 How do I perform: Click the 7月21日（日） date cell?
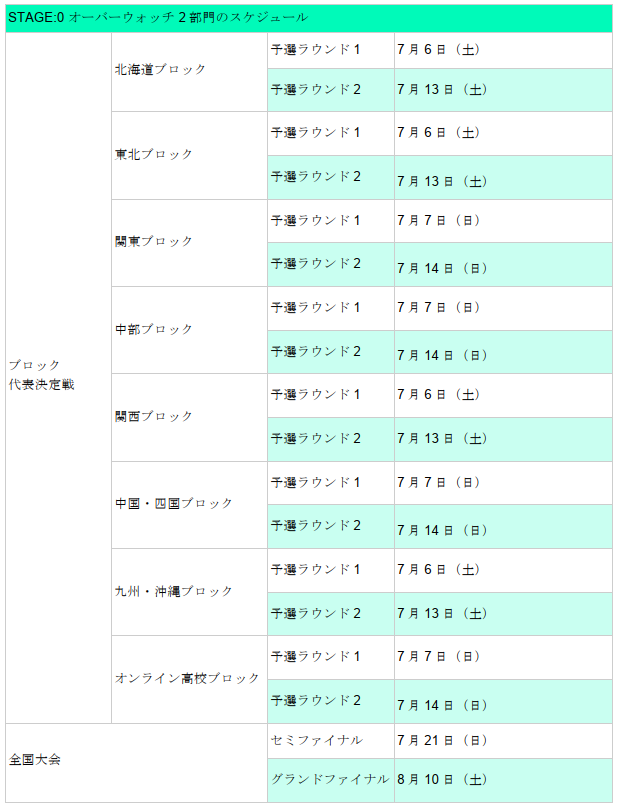[x=504, y=741]
